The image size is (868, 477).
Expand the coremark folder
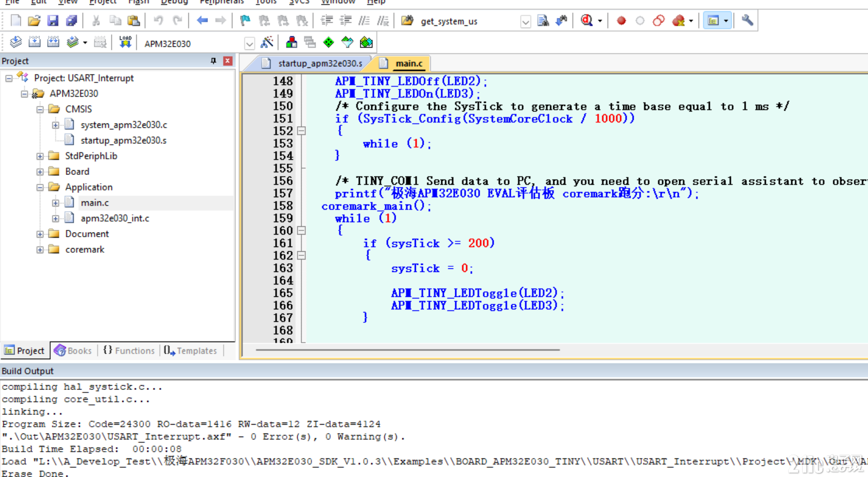click(x=40, y=250)
